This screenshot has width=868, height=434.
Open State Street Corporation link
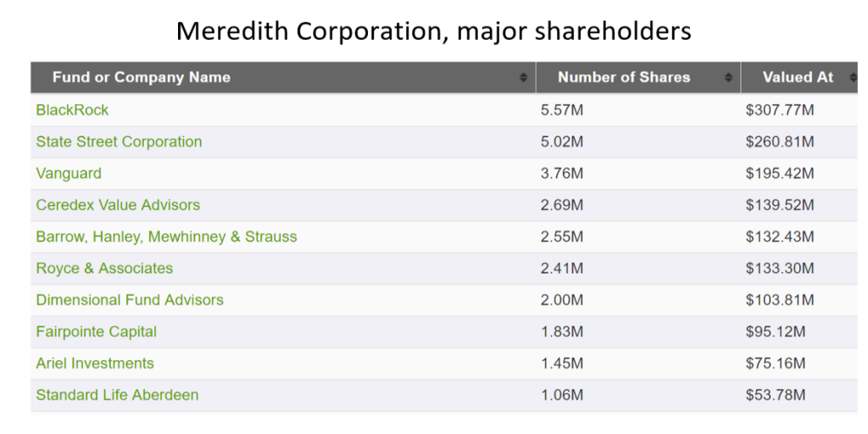(119, 142)
